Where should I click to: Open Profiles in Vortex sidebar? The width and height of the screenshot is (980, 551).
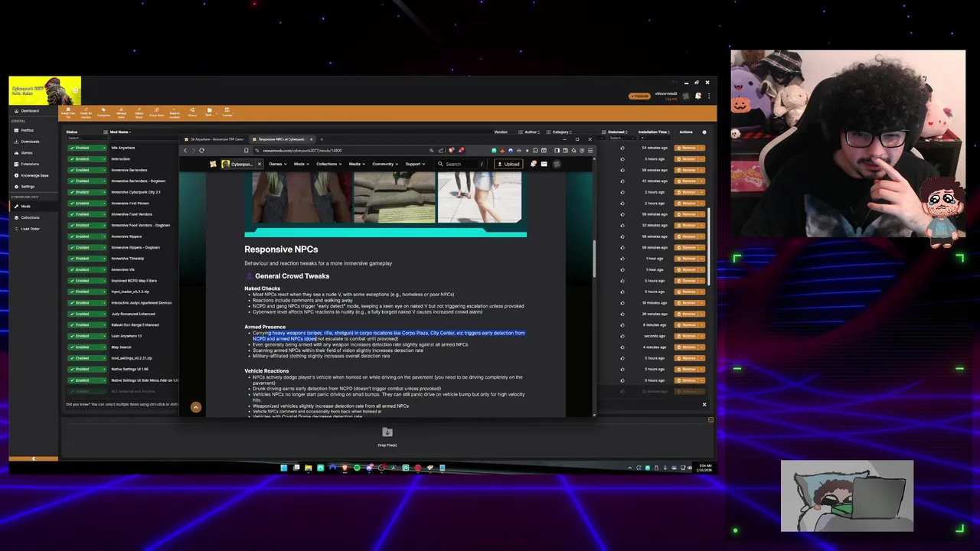pyautogui.click(x=27, y=130)
